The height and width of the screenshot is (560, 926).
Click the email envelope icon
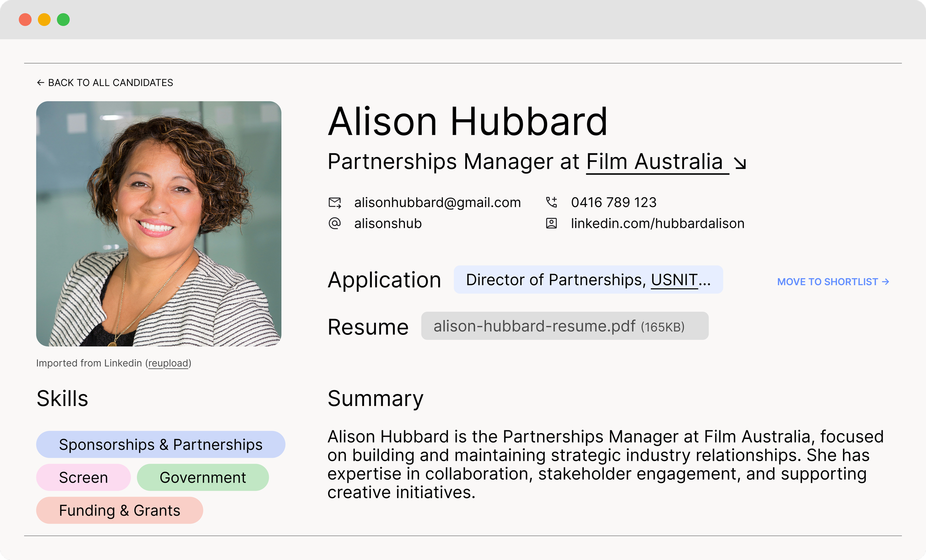pos(334,203)
